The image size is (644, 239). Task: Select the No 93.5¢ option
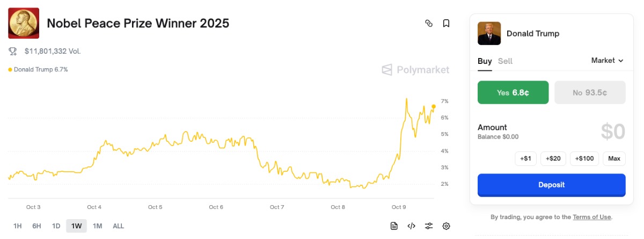click(590, 92)
